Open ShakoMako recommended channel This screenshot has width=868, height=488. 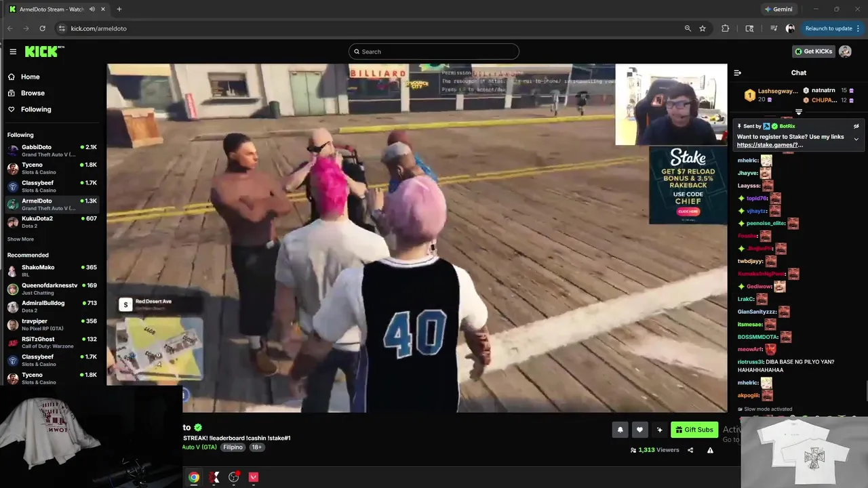[52, 270]
